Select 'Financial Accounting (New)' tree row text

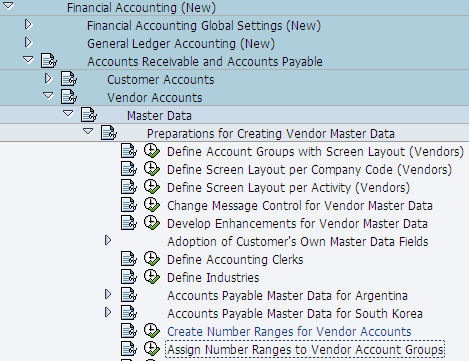[x=141, y=8]
